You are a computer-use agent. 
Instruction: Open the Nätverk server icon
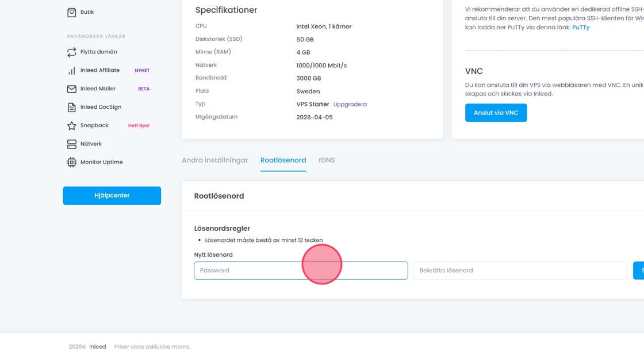pos(71,144)
